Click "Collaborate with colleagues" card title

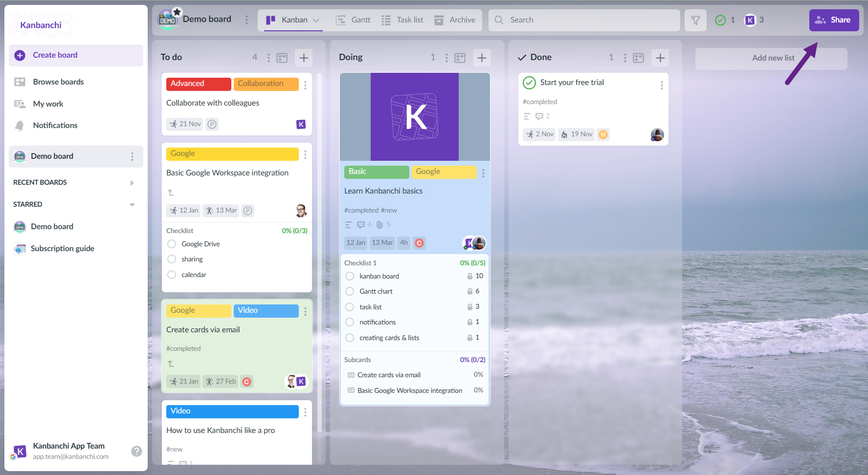tap(213, 103)
